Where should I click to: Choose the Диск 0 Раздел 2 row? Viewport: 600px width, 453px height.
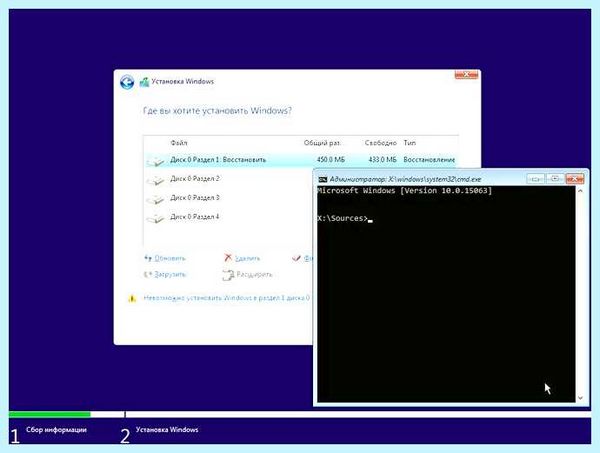coord(228,179)
